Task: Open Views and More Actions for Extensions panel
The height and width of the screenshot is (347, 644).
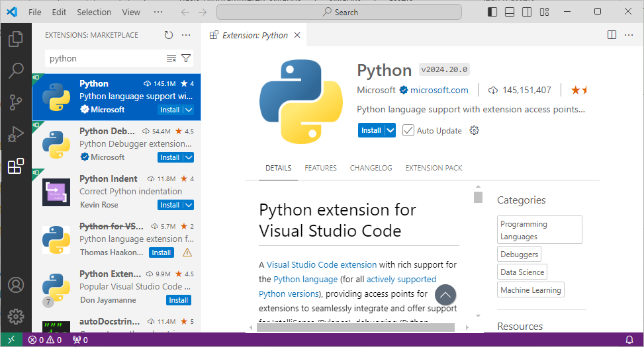Action: (186, 35)
